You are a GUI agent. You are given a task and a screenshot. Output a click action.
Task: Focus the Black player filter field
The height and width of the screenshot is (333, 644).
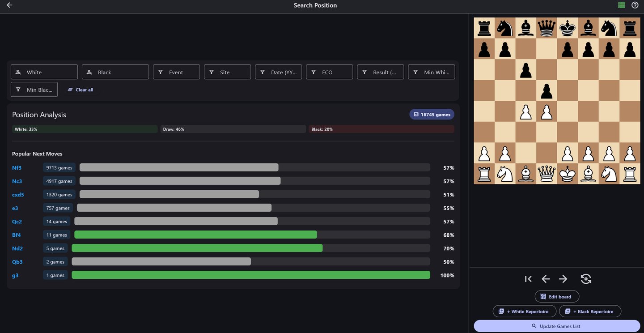coord(115,72)
